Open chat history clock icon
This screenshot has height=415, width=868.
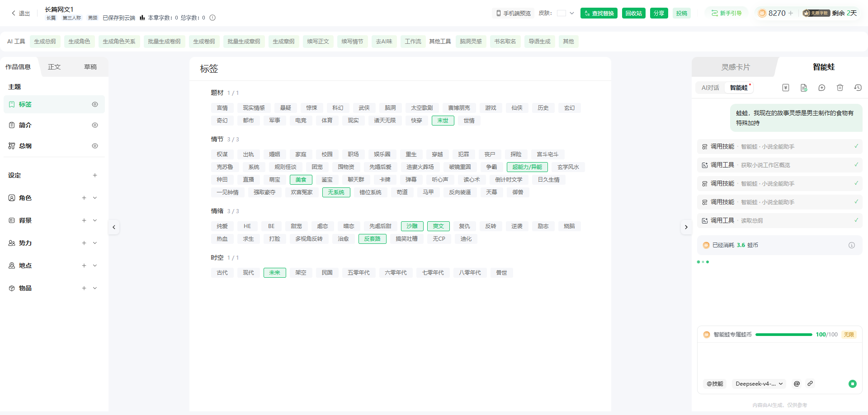858,88
